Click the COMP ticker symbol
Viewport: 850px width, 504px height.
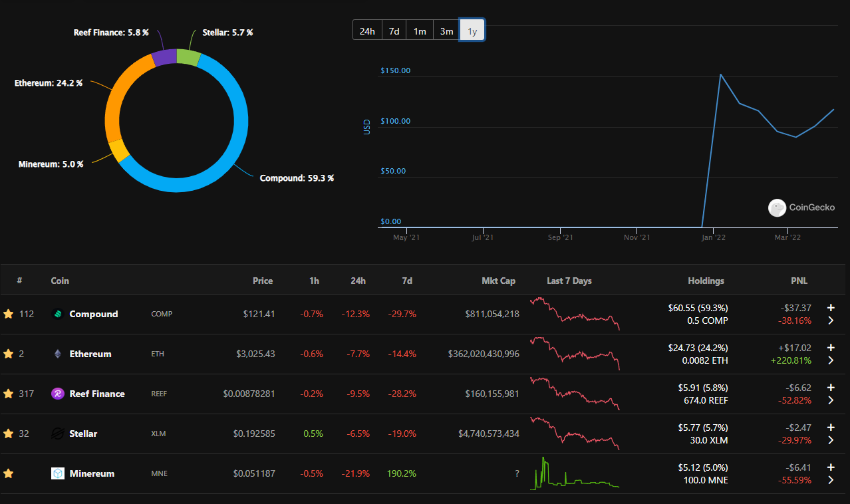click(162, 314)
